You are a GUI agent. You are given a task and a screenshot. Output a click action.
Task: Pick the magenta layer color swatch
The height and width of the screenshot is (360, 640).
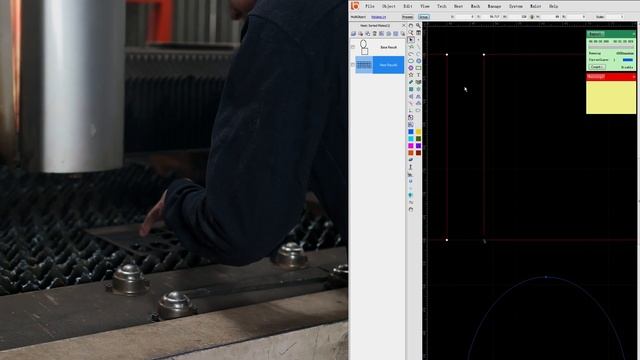click(x=411, y=146)
